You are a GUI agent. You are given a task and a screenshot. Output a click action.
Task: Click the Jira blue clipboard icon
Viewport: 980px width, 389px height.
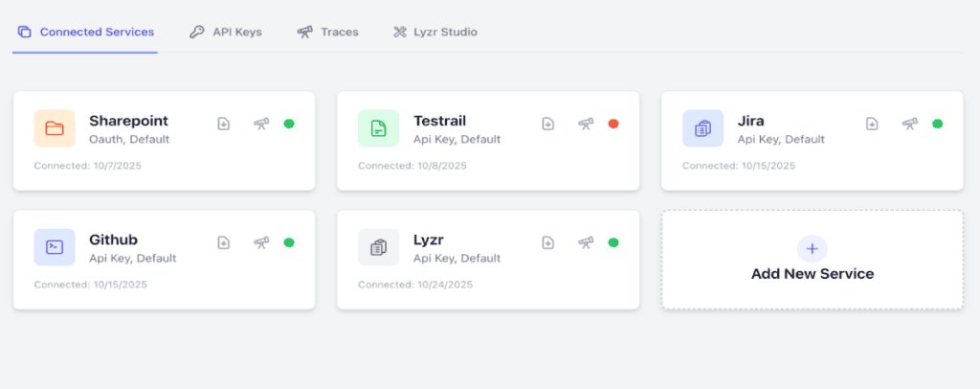(703, 128)
